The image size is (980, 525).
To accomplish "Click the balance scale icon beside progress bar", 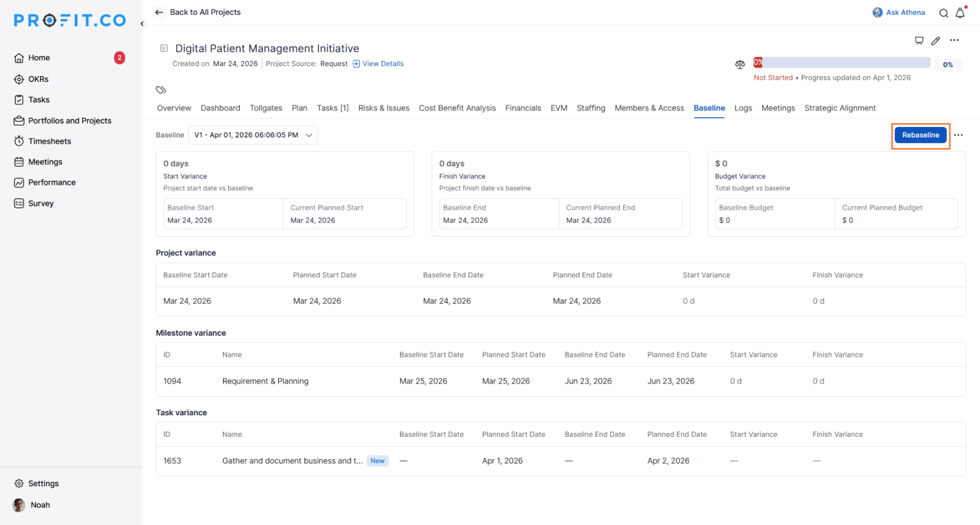I will (740, 64).
